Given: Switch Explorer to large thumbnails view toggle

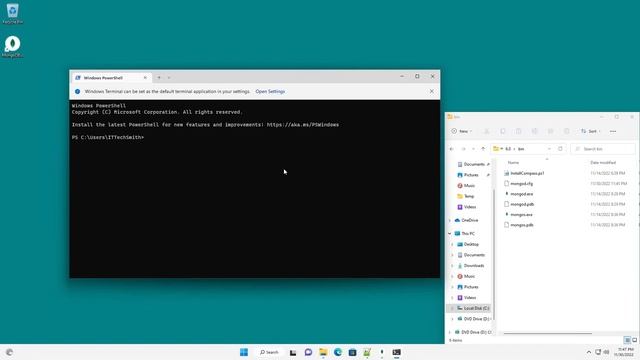Looking at the screenshot, I should point(634,340).
